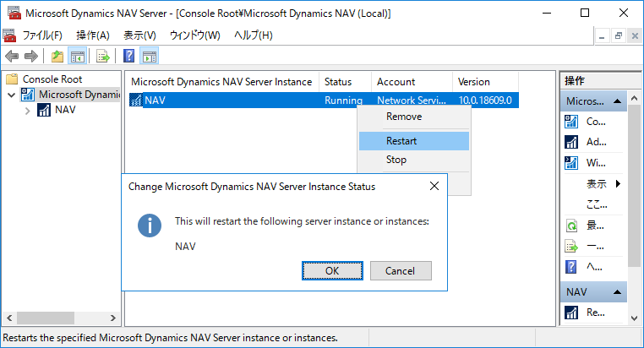
Task: Click the Up one level folder icon
Action: [x=57, y=56]
